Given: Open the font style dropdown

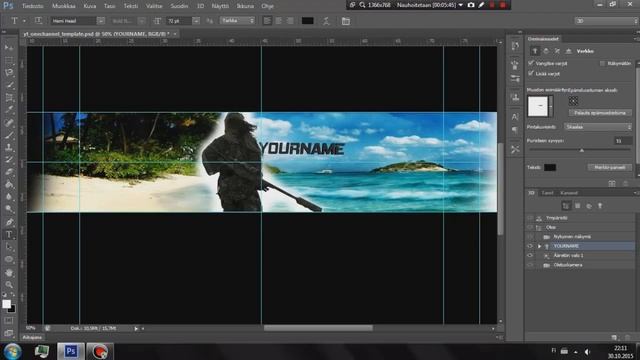Looking at the screenshot, I should 141,20.
